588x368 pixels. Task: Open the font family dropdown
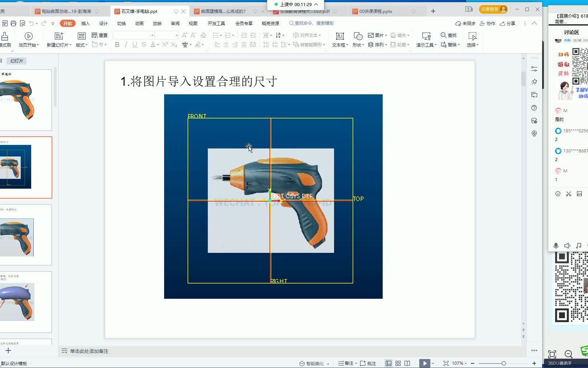tap(152, 35)
